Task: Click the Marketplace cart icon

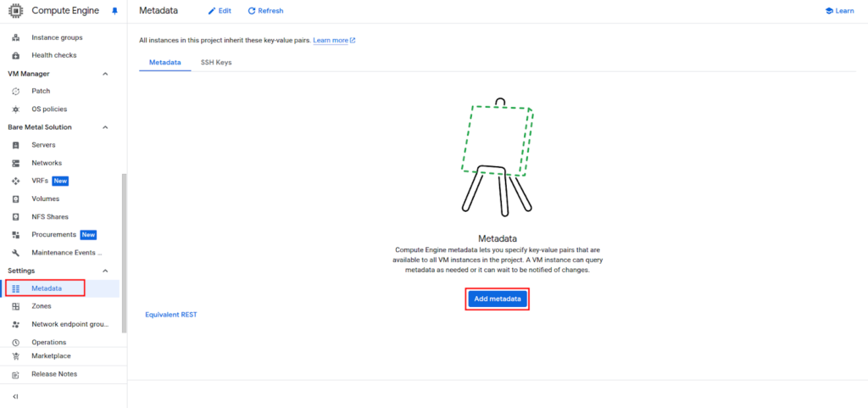Action: click(15, 356)
